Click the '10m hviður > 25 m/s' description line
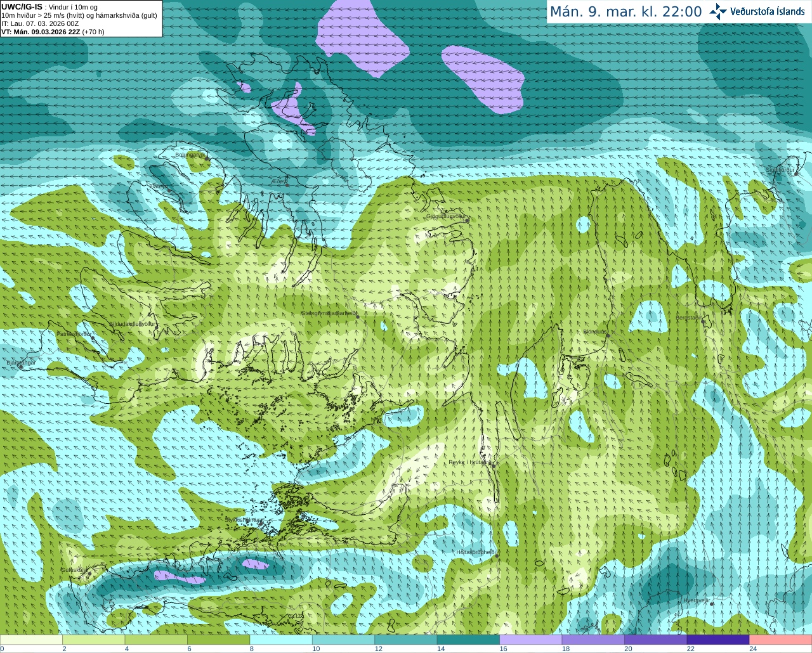The width and height of the screenshot is (812, 653). click(79, 15)
